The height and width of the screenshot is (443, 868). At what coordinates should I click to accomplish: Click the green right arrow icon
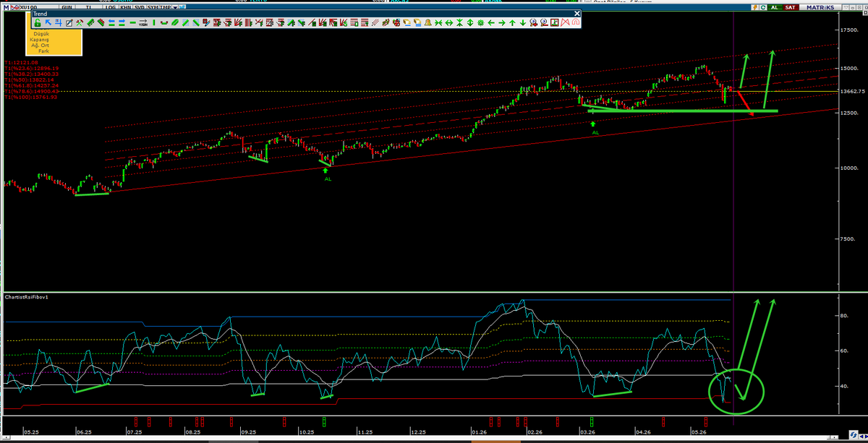pyautogui.click(x=501, y=23)
